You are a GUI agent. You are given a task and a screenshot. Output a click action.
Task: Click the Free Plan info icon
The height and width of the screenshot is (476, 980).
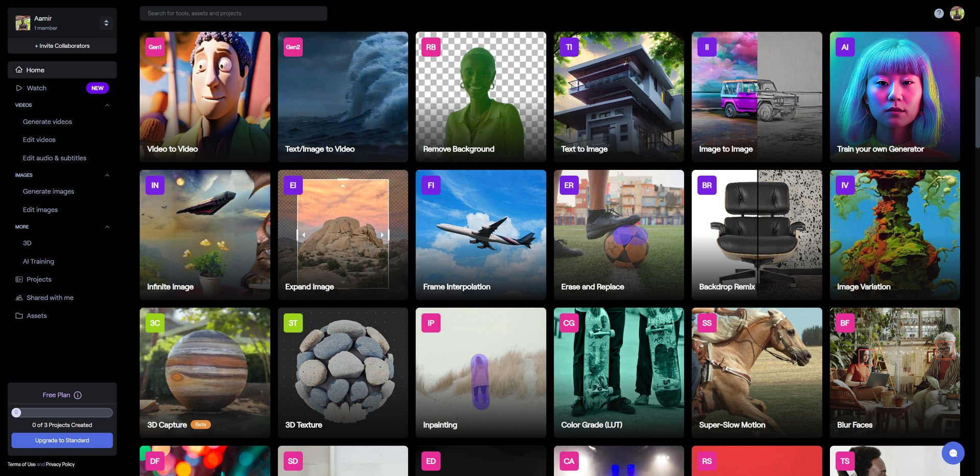point(78,395)
